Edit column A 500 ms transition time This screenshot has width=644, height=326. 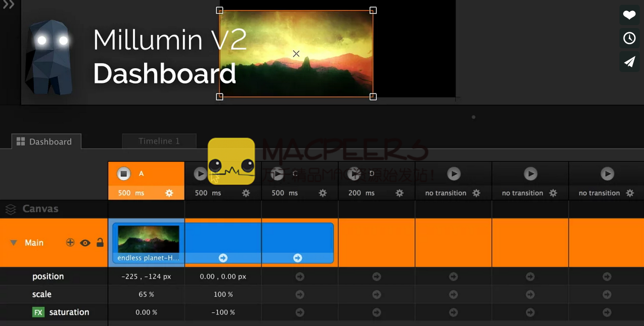tap(131, 193)
